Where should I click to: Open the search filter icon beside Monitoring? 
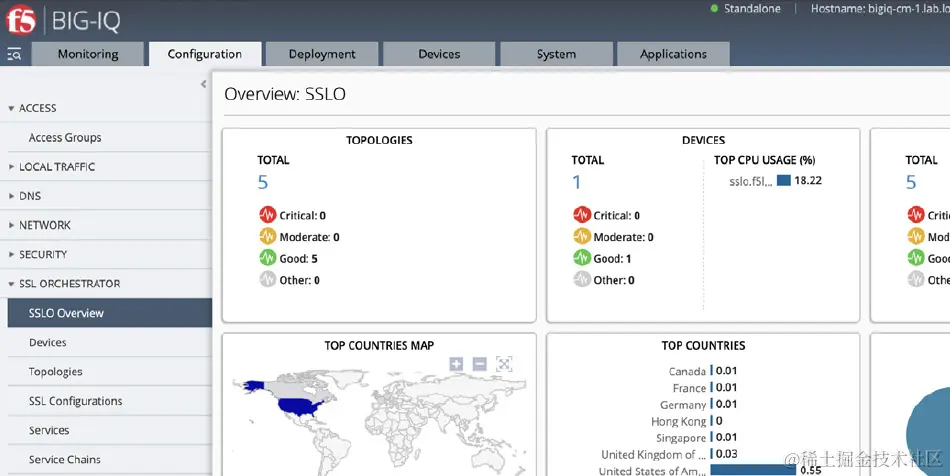pos(14,55)
